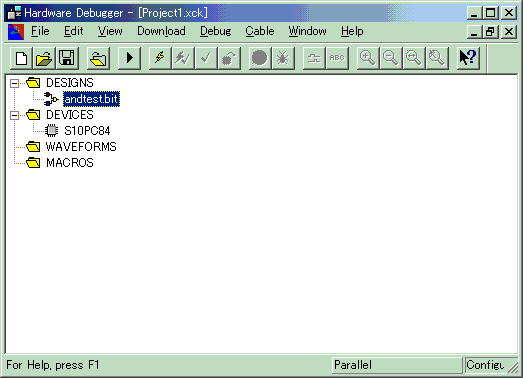Click the grayed round stop icon
This screenshot has height=378, width=523.
pyautogui.click(x=260, y=58)
